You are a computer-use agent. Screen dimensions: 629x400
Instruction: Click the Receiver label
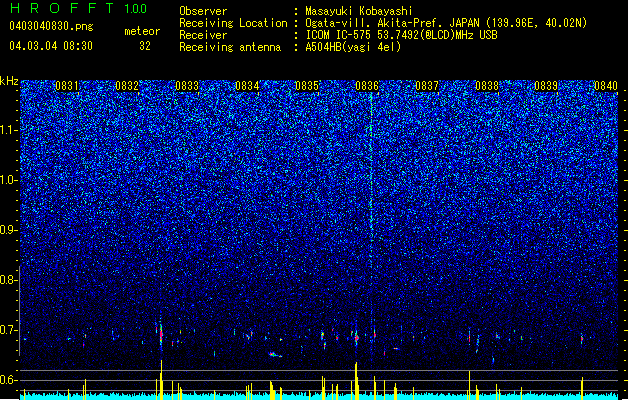(x=203, y=35)
